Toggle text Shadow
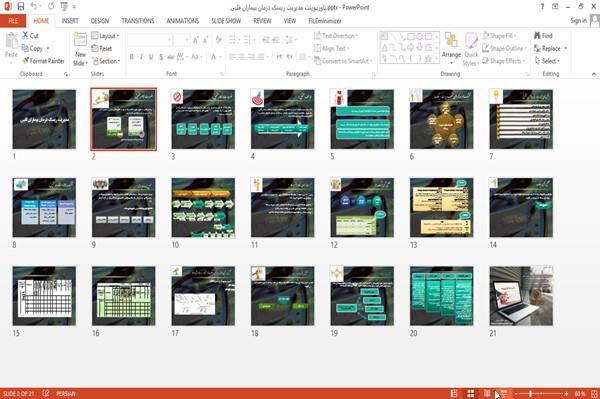The width and height of the screenshot is (600, 399). [x=161, y=57]
